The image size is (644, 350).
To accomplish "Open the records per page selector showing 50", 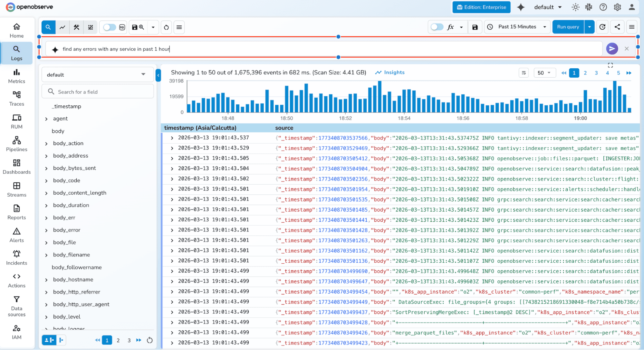I will pos(544,73).
